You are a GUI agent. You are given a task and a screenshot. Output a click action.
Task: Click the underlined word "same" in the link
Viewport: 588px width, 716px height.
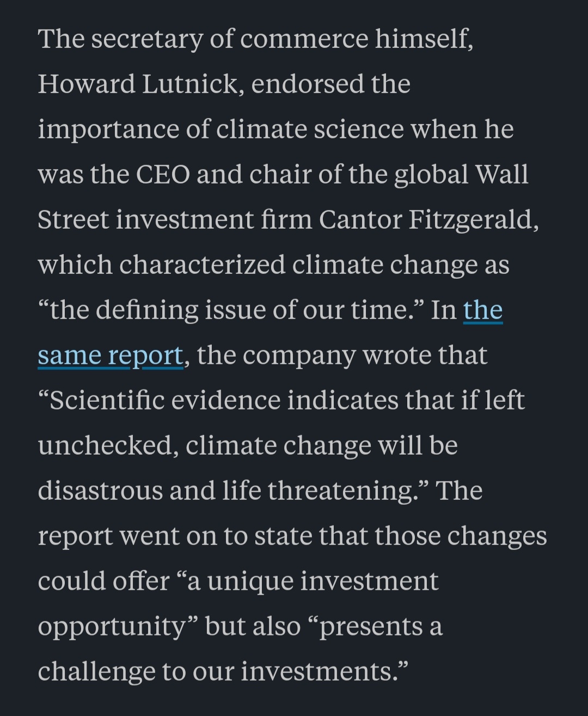[x=70, y=356]
